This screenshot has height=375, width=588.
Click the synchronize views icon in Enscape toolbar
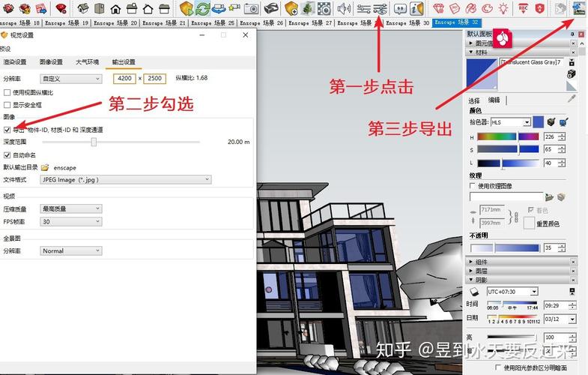tap(219, 8)
